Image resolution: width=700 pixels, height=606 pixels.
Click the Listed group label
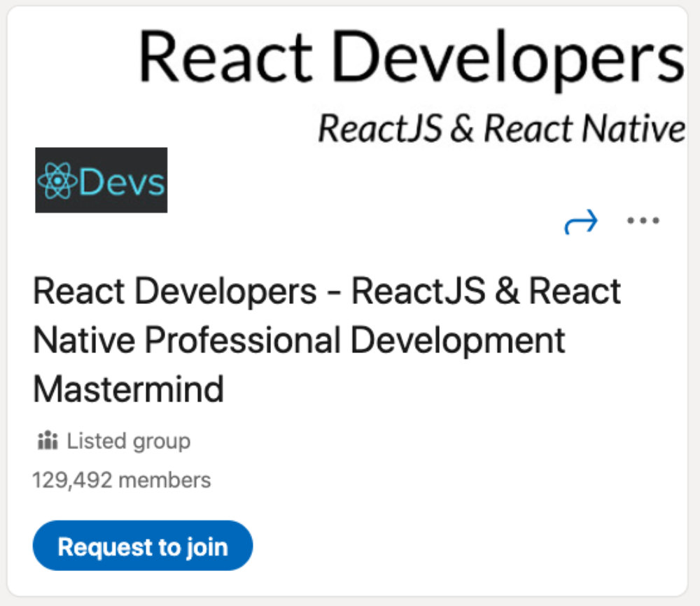pos(129,441)
